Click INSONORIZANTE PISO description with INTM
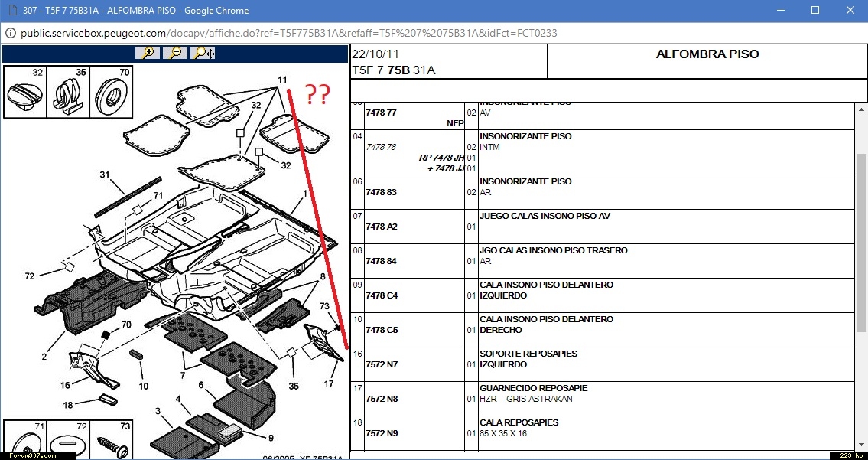868x460 pixels. tap(525, 135)
